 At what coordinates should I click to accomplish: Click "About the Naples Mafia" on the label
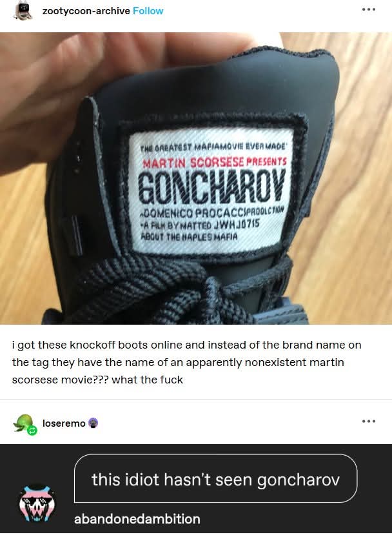pos(189,236)
